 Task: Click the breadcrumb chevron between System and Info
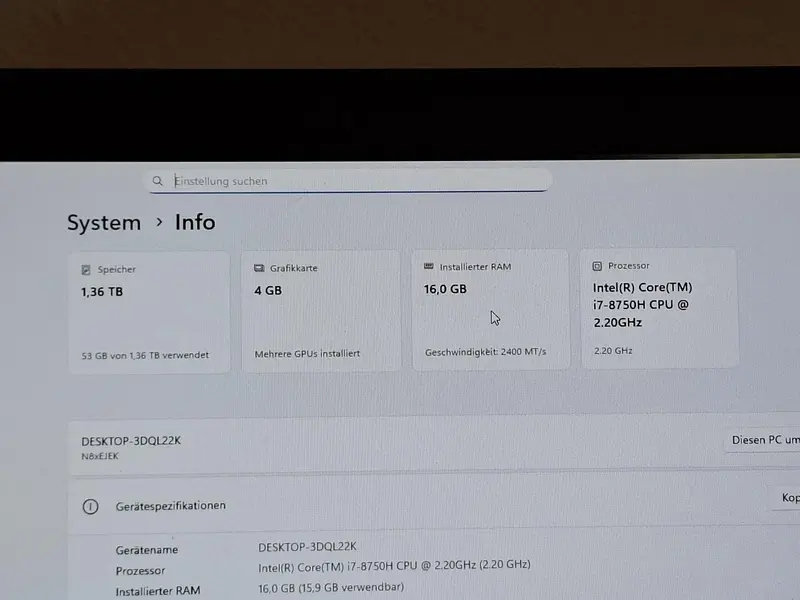coord(159,222)
